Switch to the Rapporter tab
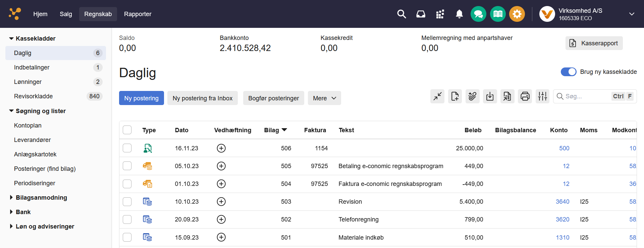This screenshot has width=644, height=248. 138,14
